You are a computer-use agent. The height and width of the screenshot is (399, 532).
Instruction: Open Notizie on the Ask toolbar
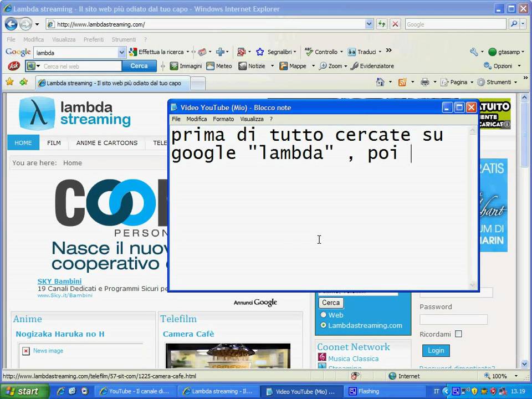(x=252, y=66)
